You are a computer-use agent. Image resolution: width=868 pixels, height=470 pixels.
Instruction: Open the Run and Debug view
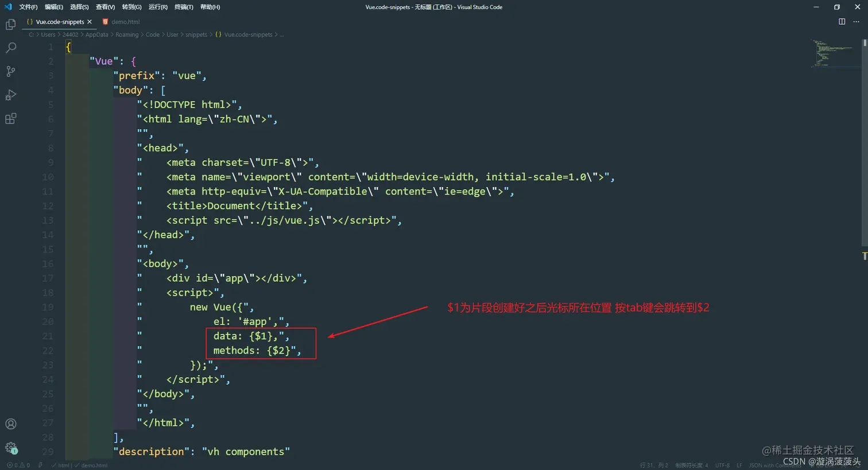click(x=10, y=95)
